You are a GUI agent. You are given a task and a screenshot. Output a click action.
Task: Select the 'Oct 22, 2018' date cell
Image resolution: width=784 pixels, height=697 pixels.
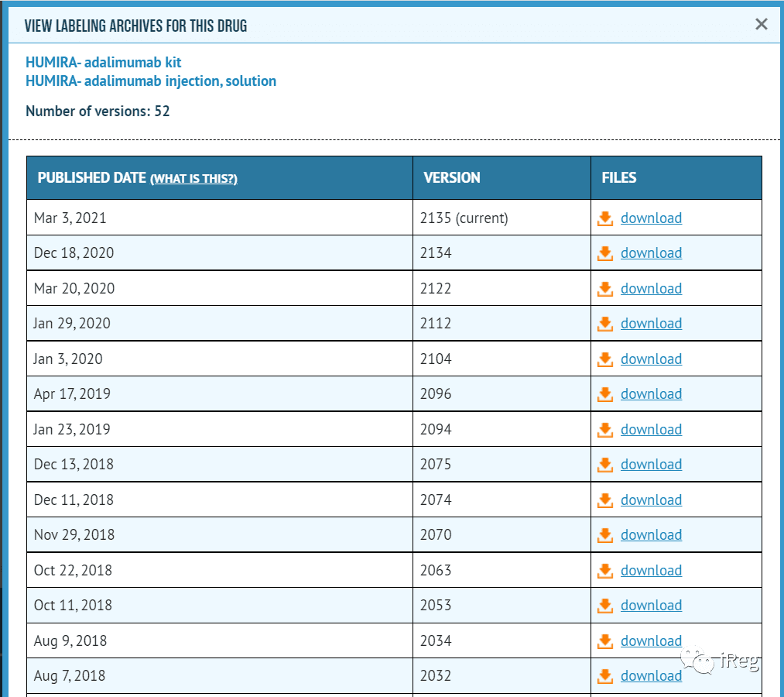click(x=220, y=571)
